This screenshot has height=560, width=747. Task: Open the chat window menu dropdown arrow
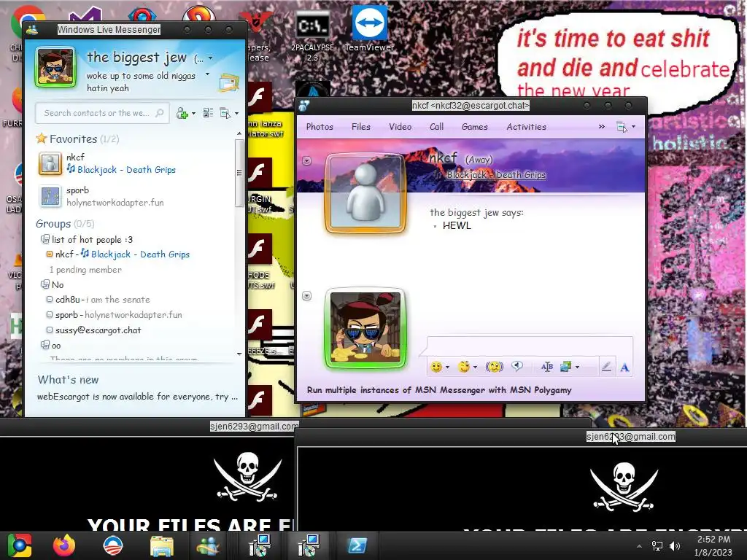point(634,127)
